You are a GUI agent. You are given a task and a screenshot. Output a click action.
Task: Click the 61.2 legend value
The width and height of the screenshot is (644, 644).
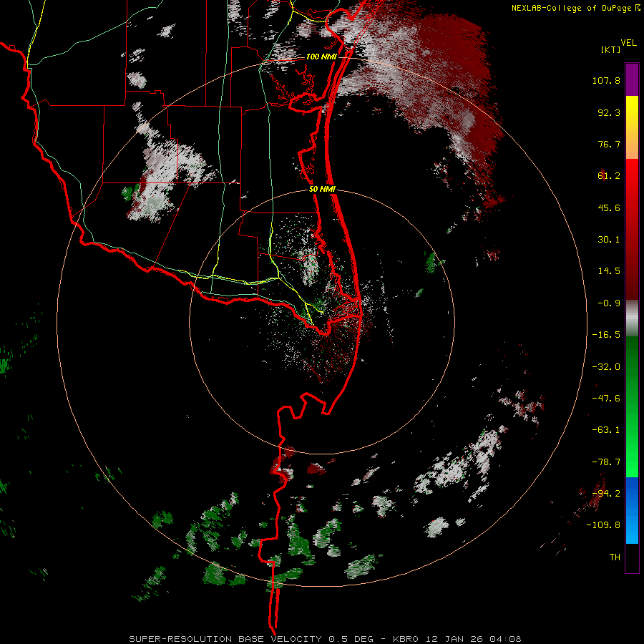click(609, 176)
